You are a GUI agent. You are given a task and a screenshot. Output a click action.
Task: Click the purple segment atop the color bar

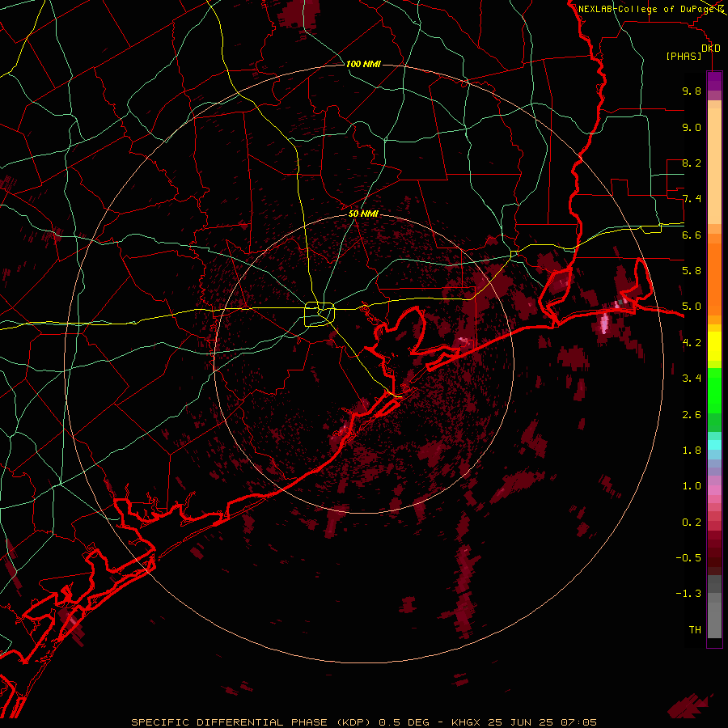(x=714, y=81)
